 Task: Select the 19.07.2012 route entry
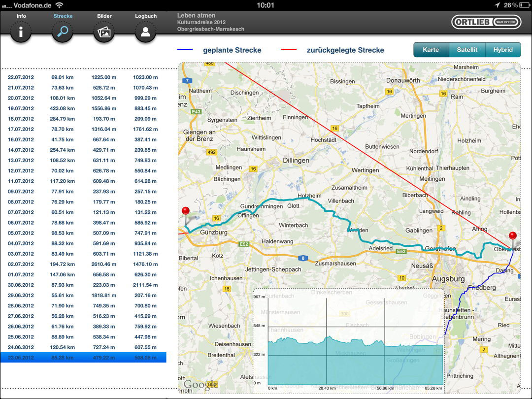(83, 108)
